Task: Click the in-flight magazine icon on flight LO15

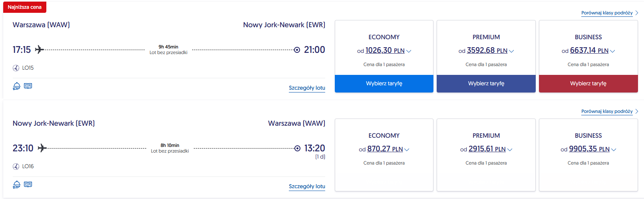Action: click(28, 86)
